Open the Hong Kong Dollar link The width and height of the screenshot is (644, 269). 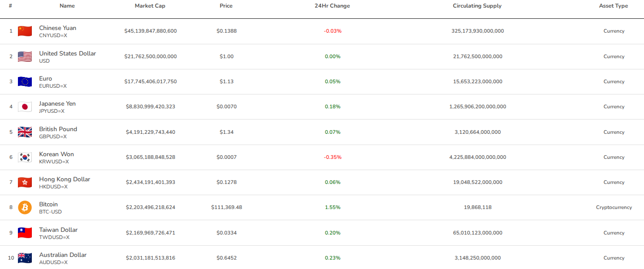(x=65, y=179)
